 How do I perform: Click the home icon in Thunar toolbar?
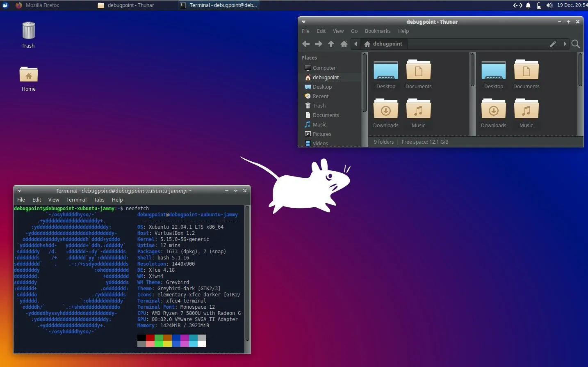pos(344,44)
